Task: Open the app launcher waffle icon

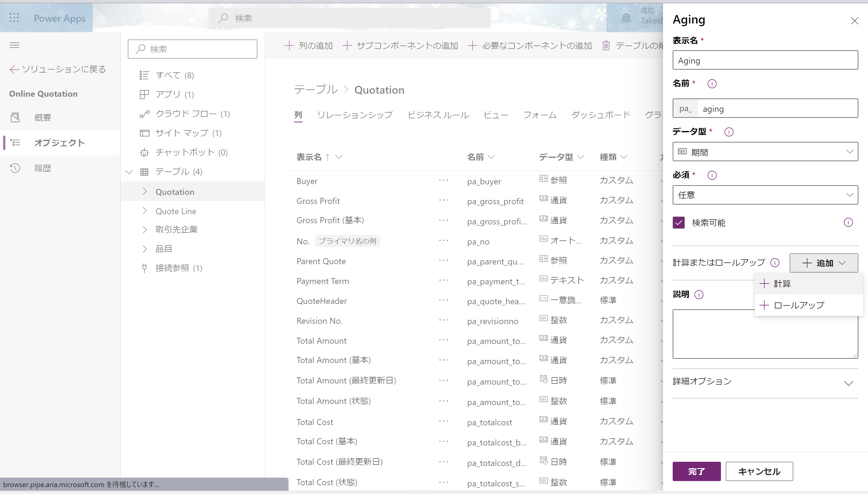Action: [14, 18]
